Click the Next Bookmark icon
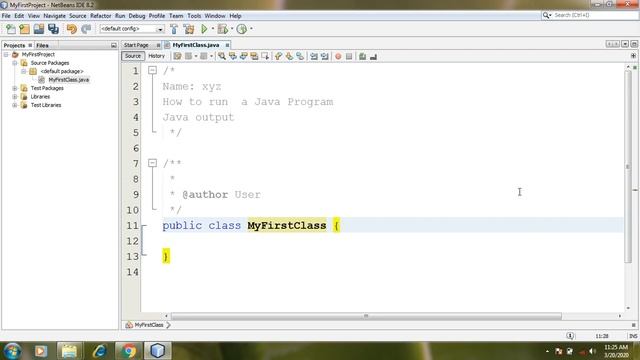 (289, 56)
